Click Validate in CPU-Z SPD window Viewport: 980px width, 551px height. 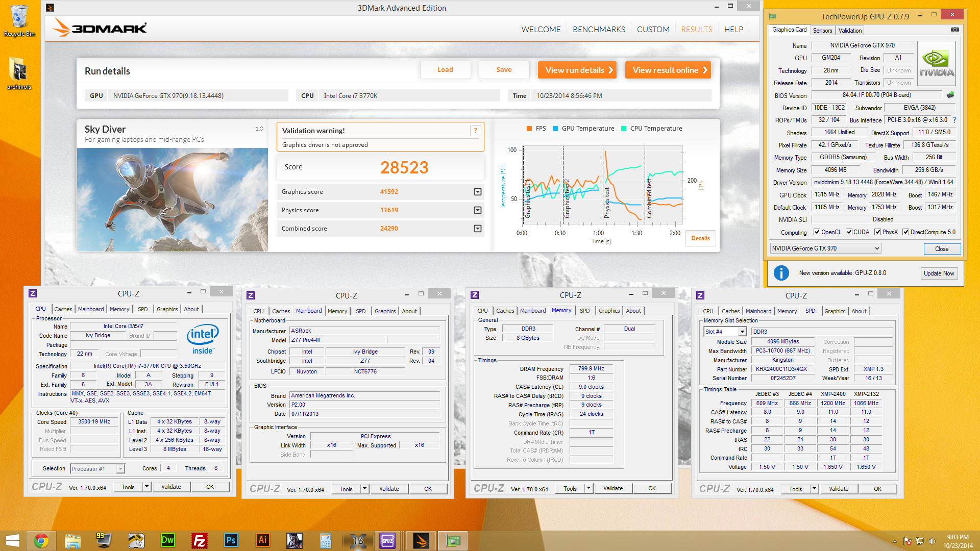839,489
